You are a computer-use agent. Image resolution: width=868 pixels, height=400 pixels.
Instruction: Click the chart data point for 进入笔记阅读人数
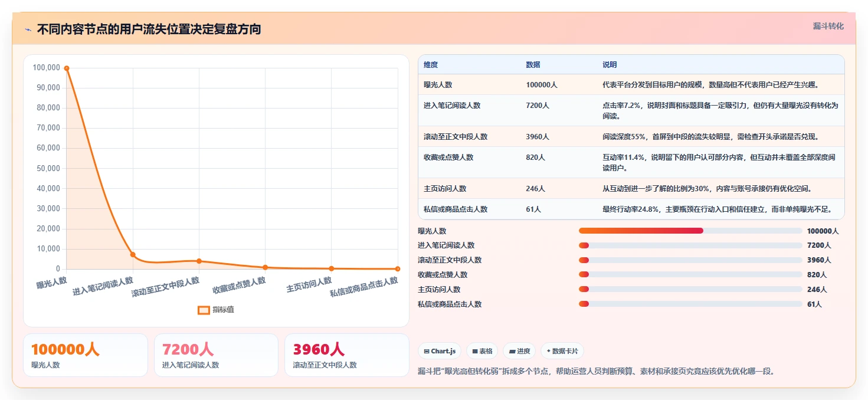click(x=133, y=255)
